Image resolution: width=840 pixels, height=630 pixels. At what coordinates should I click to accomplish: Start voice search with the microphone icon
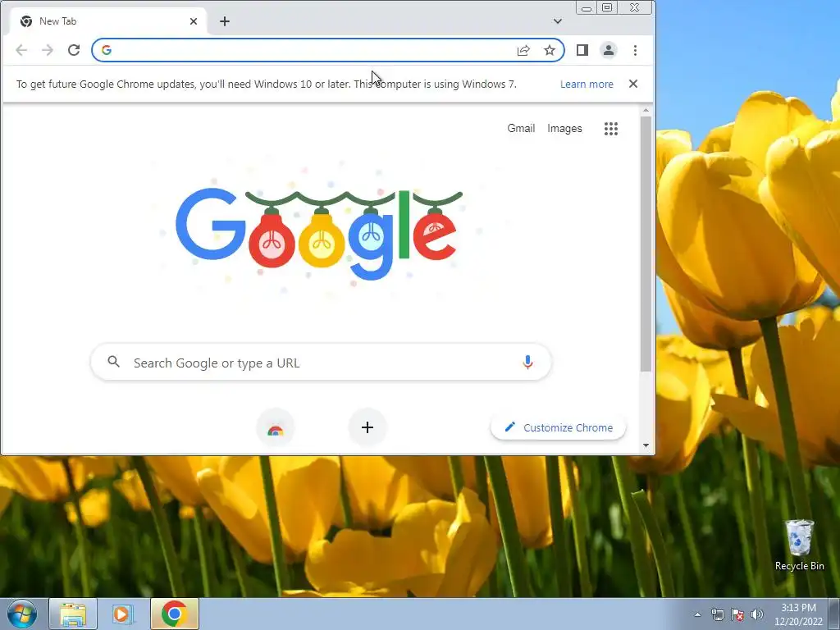pyautogui.click(x=527, y=362)
